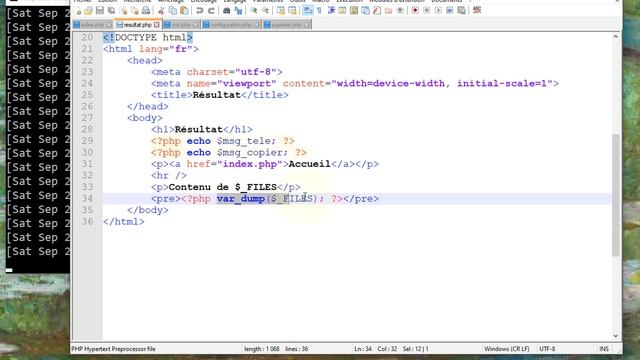The width and height of the screenshot is (640, 360).
Task: Click 'length : 1 068' in status bar
Action: click(x=262, y=349)
